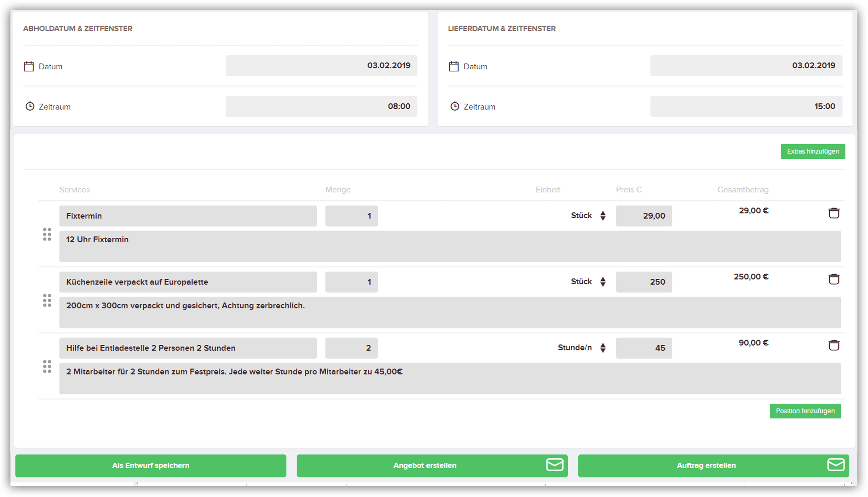Save order with Als Entwurf speichern

click(151, 465)
